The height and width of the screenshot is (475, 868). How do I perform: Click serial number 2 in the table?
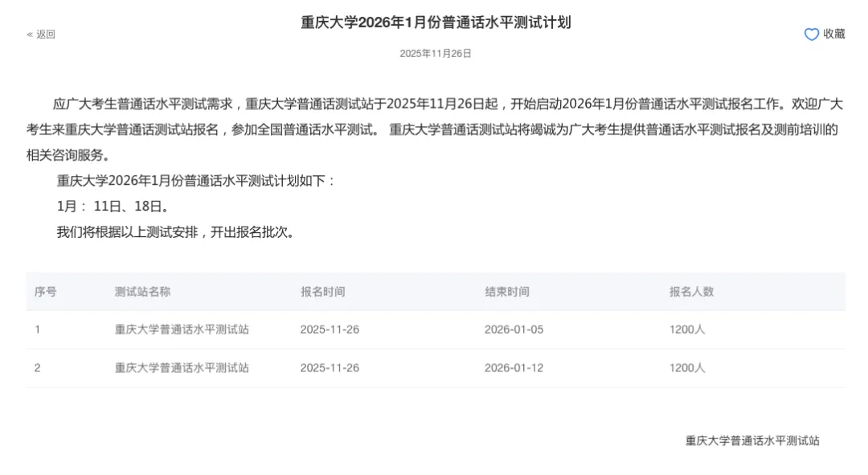(37, 367)
